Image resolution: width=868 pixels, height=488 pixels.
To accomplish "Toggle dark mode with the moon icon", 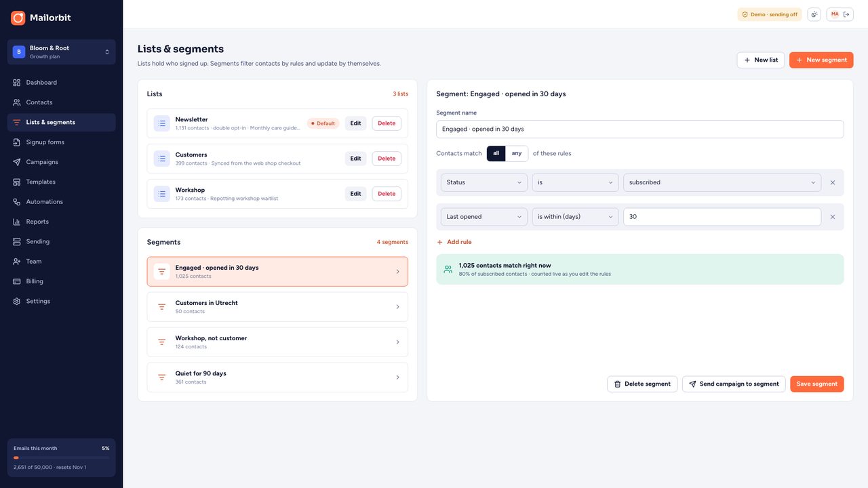I will [x=814, y=14].
